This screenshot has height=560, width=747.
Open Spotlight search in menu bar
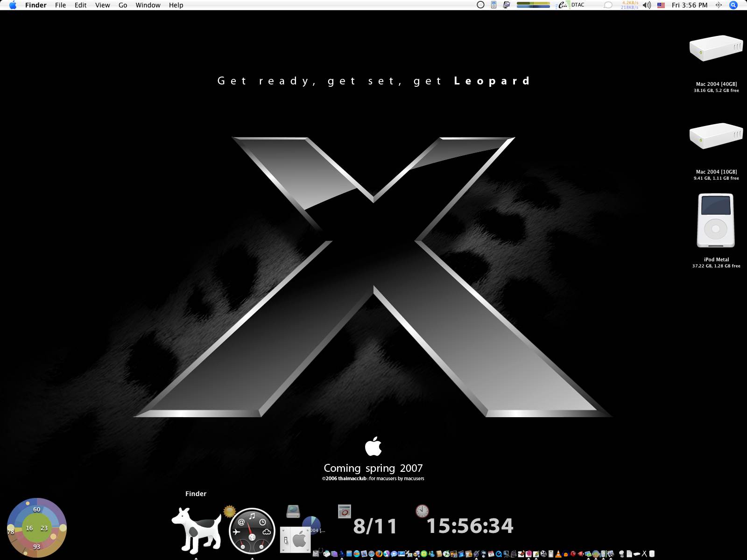tap(733, 5)
